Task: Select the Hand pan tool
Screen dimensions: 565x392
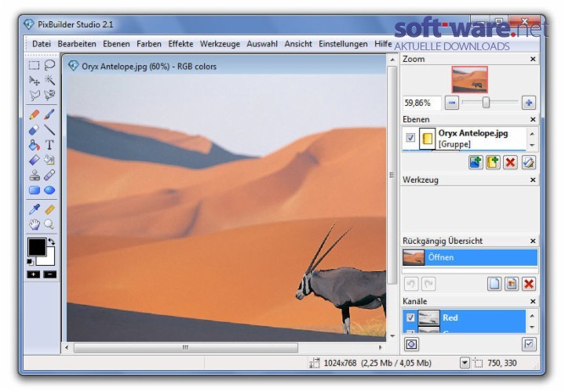Action: coord(34,225)
